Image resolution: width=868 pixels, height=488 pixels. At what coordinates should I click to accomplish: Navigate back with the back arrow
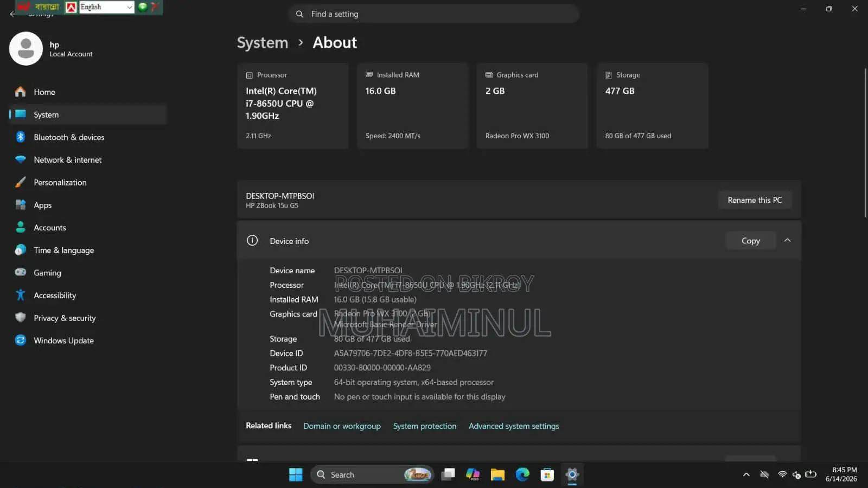pyautogui.click(x=12, y=15)
